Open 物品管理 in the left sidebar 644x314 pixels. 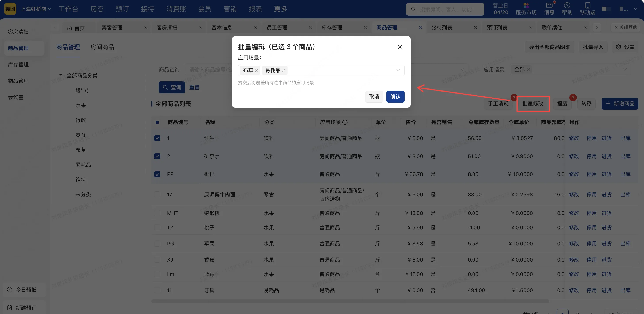pyautogui.click(x=18, y=81)
